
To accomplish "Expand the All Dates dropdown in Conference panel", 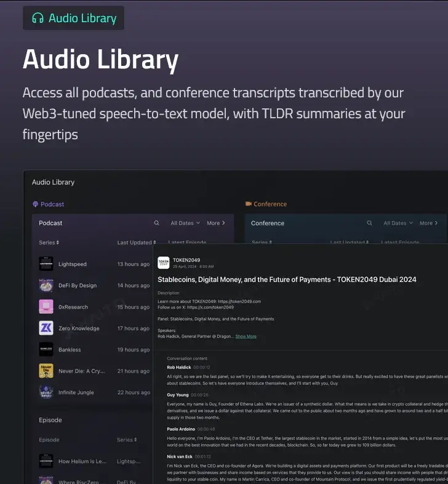I will pyautogui.click(x=398, y=223).
